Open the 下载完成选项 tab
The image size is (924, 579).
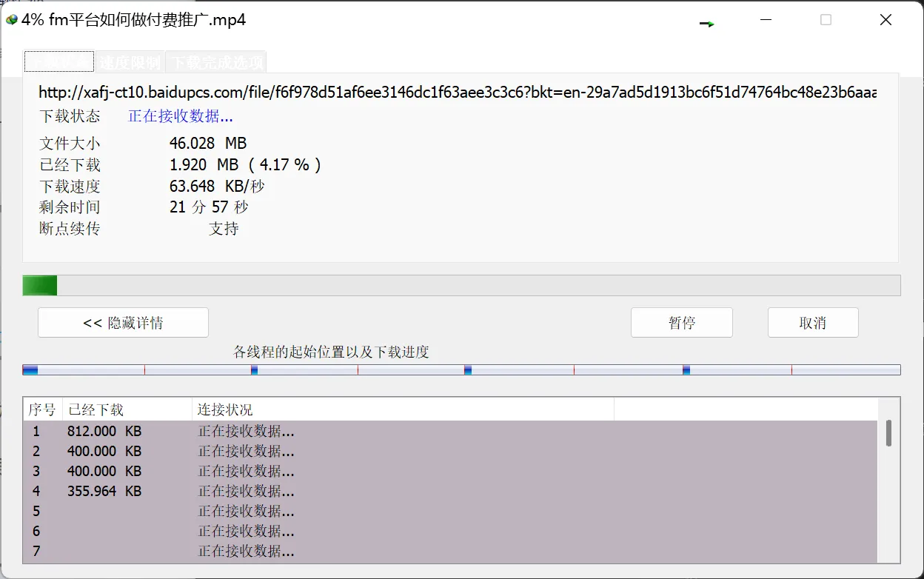215,61
